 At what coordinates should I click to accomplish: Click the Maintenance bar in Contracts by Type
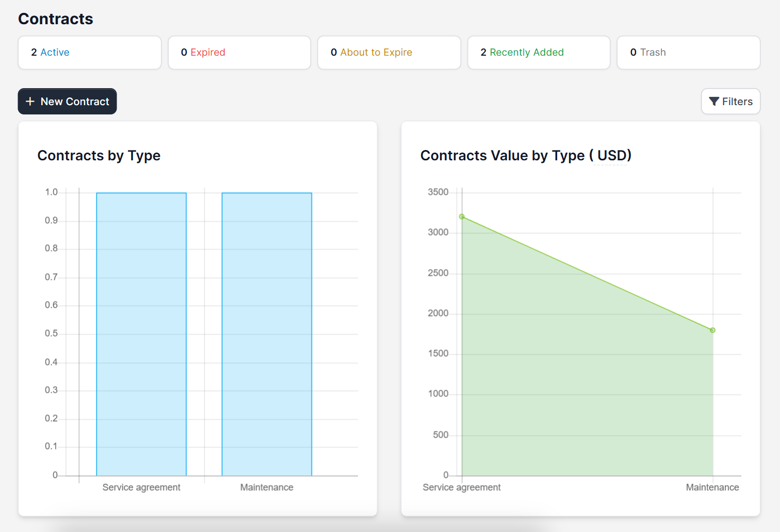[x=267, y=334]
